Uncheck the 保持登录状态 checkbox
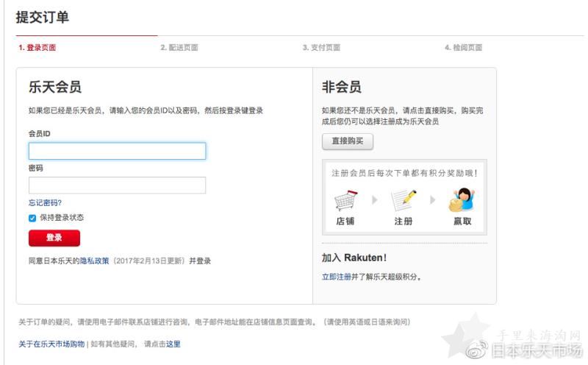The height and width of the screenshot is (365, 588). pos(32,218)
